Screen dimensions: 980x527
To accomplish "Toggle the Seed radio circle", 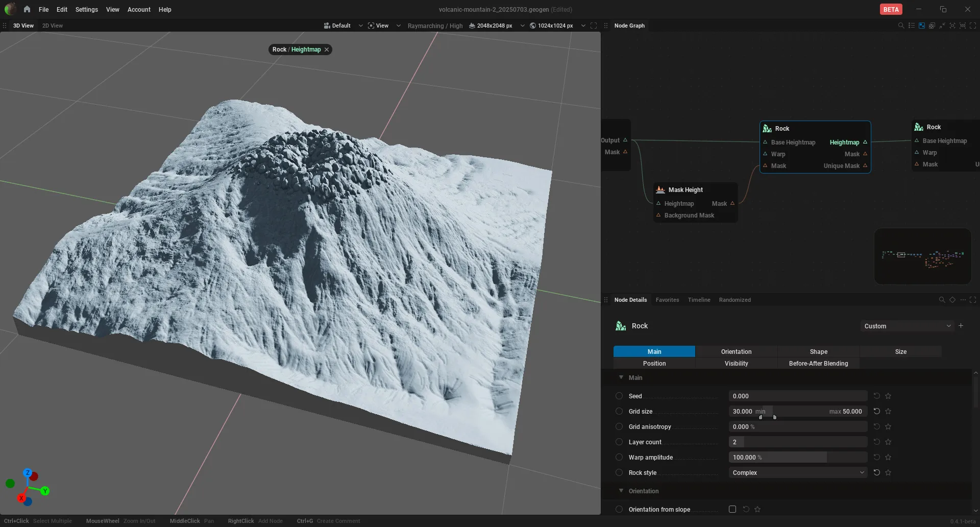I will (619, 396).
